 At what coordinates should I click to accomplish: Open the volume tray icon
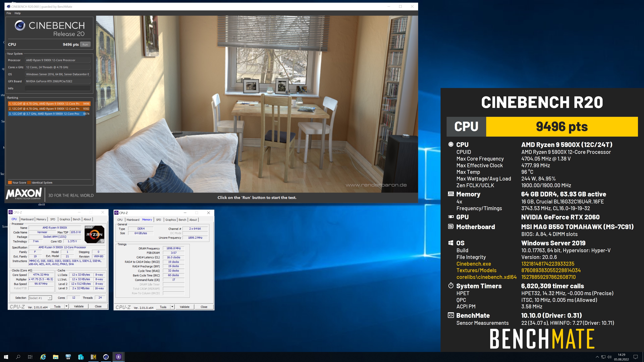[x=609, y=357]
